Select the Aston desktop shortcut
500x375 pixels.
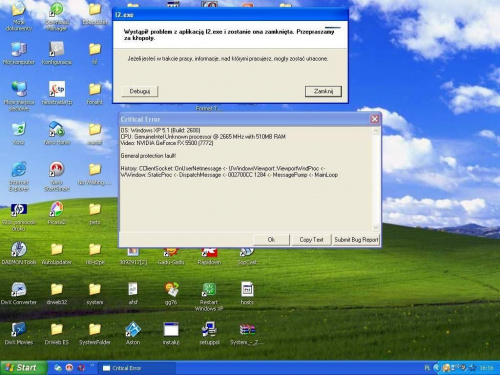click(133, 333)
